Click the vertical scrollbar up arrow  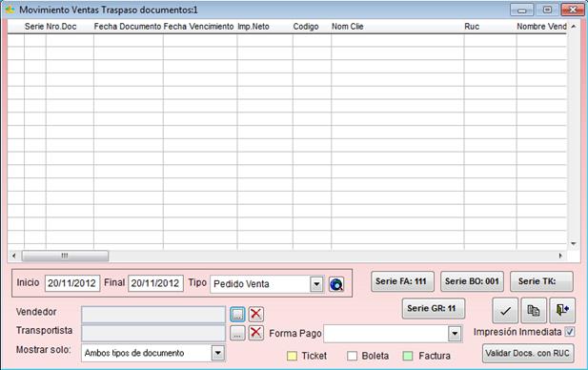(x=574, y=27)
